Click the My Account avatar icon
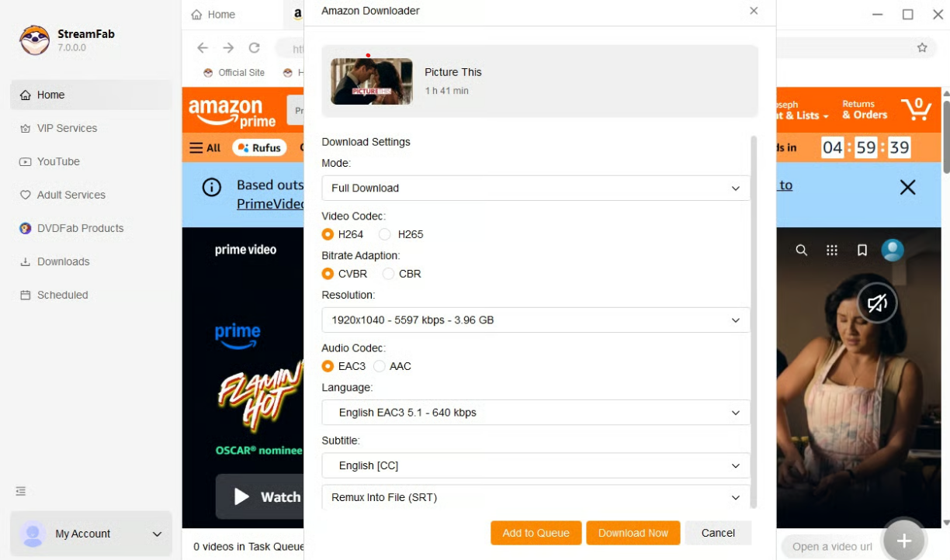 33,534
